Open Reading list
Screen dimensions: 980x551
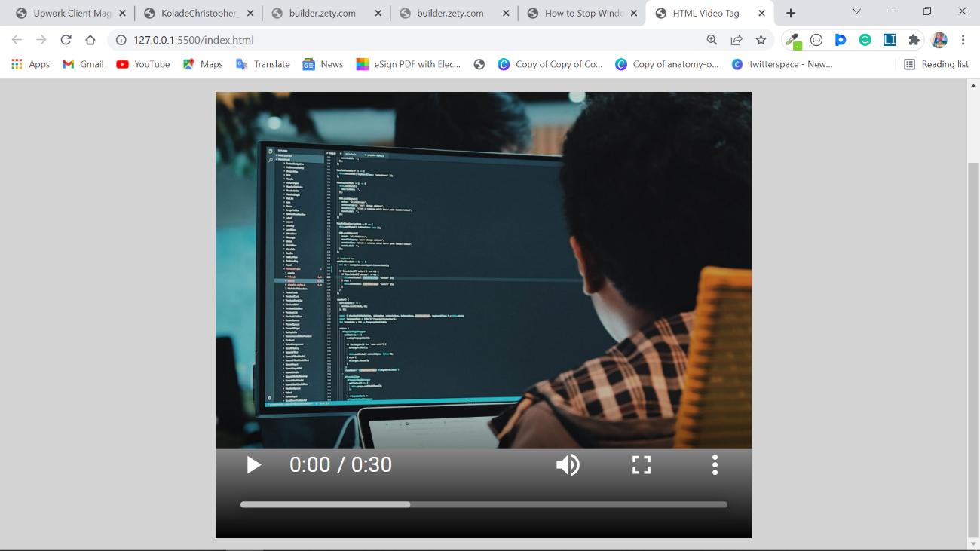[x=936, y=64]
